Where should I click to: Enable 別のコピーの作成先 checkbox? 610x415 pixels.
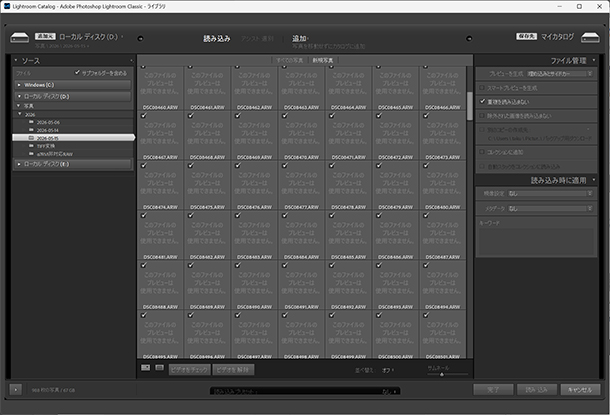point(482,130)
